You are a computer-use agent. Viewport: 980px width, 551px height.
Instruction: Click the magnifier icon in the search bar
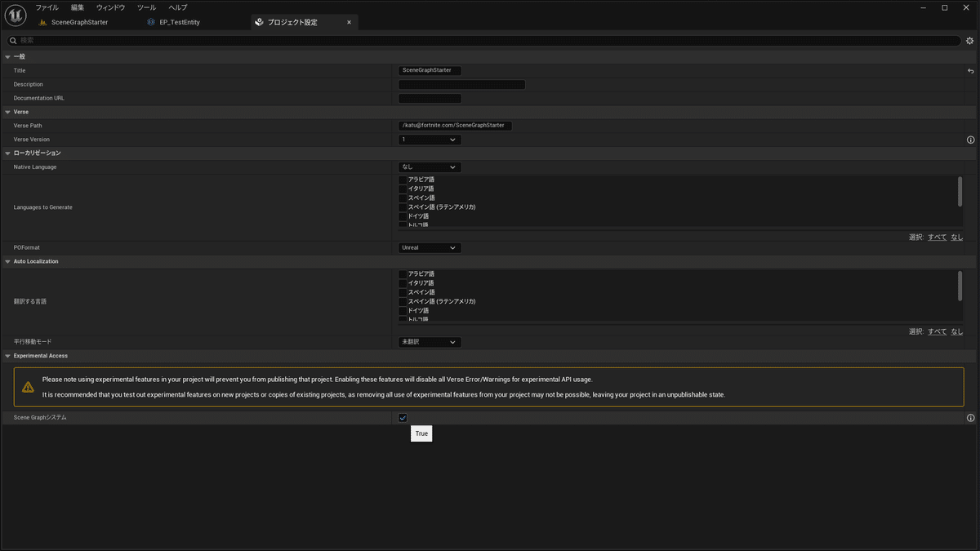coord(14,40)
